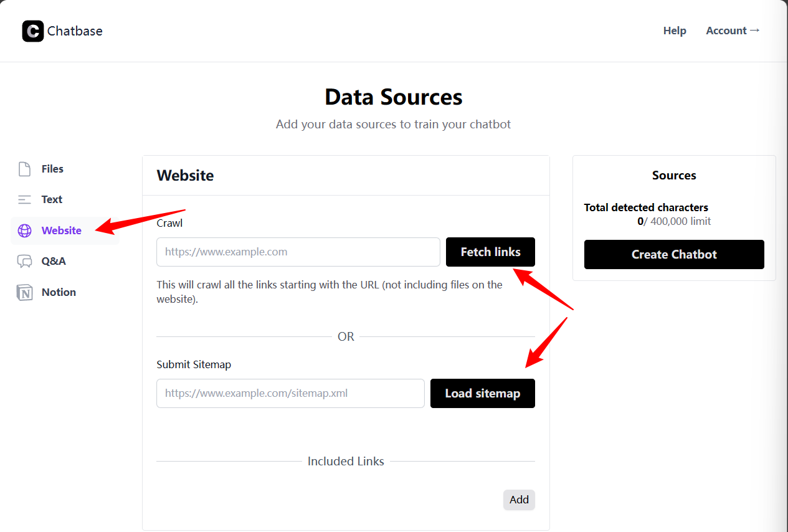Click the Files document icon
The height and width of the screenshot is (532, 788).
click(x=24, y=169)
